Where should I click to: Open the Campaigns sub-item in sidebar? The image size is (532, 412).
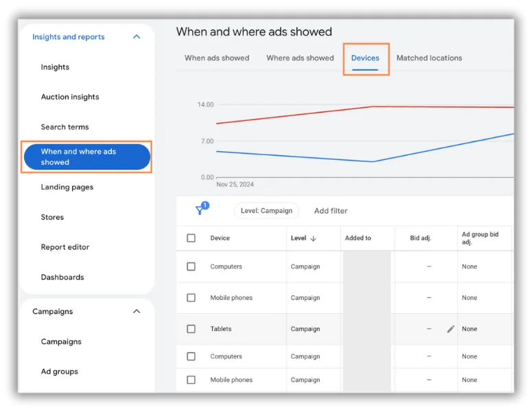pyautogui.click(x=61, y=342)
